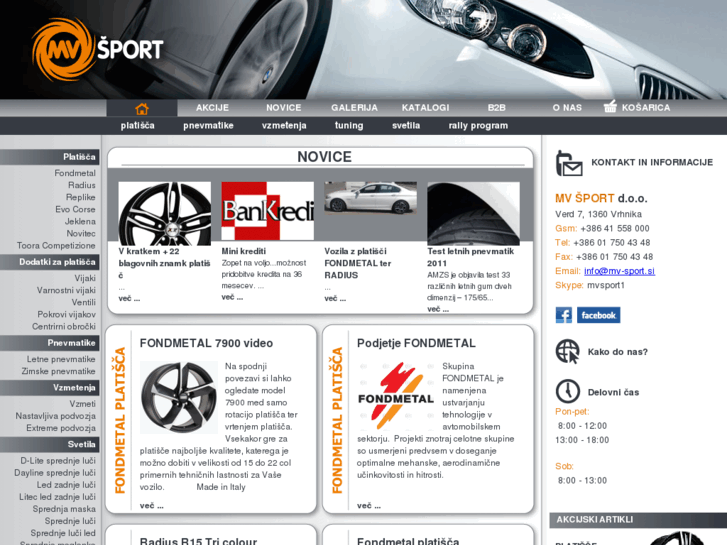Open the Fondmetal sidebar link

[75, 173]
